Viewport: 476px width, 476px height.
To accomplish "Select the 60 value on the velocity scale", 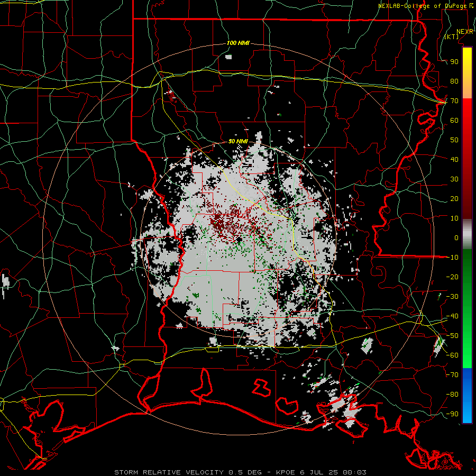I will (x=454, y=121).
